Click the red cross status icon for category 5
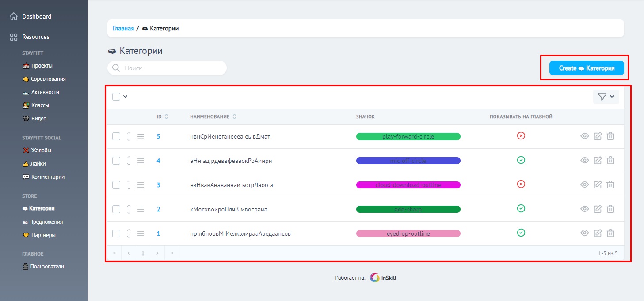The image size is (644, 301). tap(521, 136)
